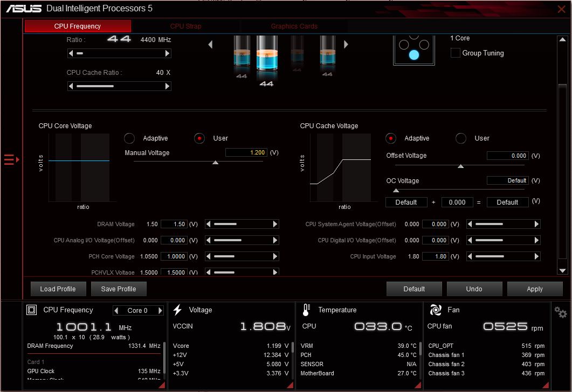The image size is (572, 392).
Task: Decrease CPU Analog I/O Voltage offset
Action: (208, 240)
